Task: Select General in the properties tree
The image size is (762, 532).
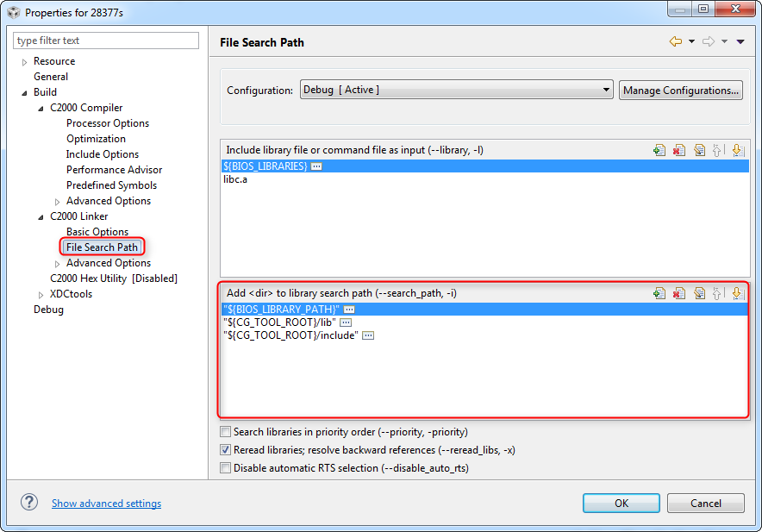Action: pyautogui.click(x=51, y=77)
